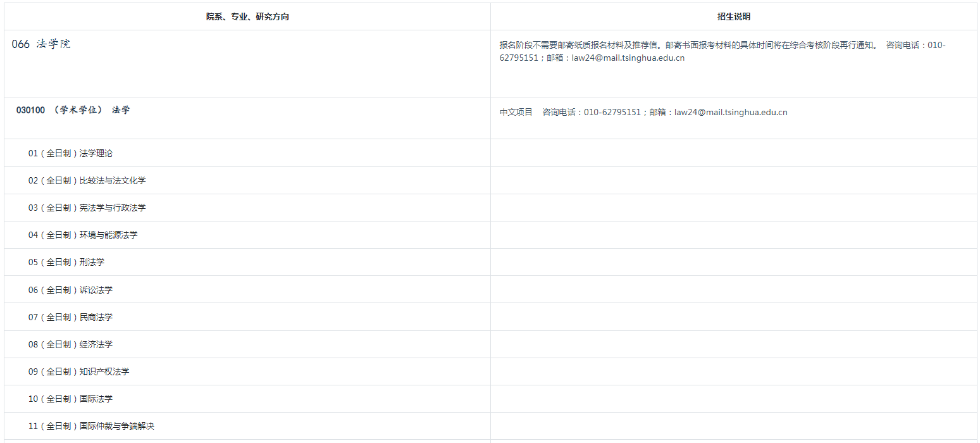Viewport: 980px width, 443px height.
Task: Click direction 11 国际仲裁与争端解决
Action: (91, 426)
